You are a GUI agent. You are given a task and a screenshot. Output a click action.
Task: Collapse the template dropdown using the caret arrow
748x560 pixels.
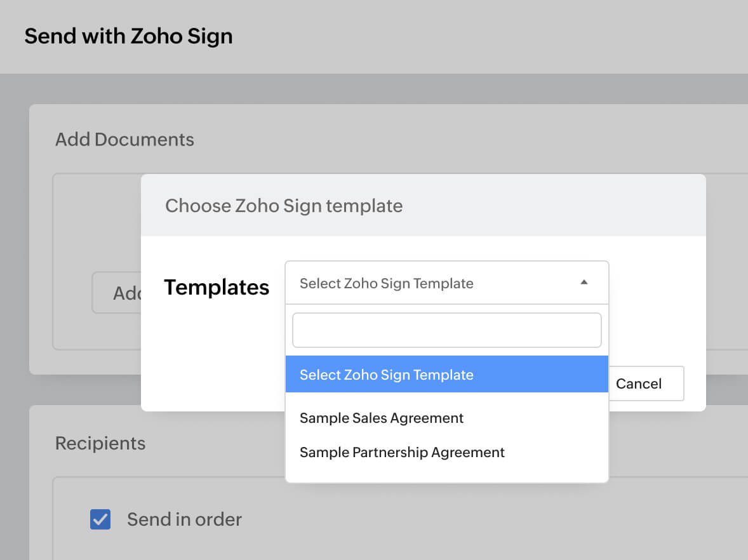(584, 283)
